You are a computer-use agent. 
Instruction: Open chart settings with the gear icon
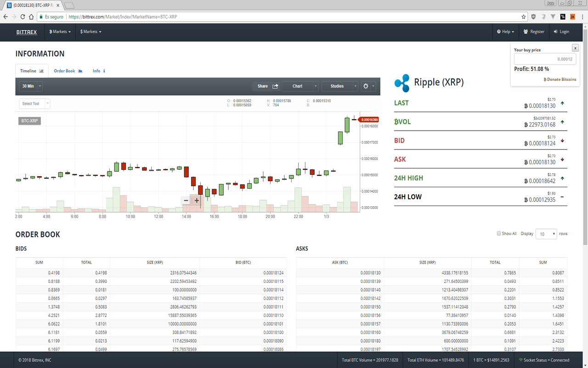(366, 86)
